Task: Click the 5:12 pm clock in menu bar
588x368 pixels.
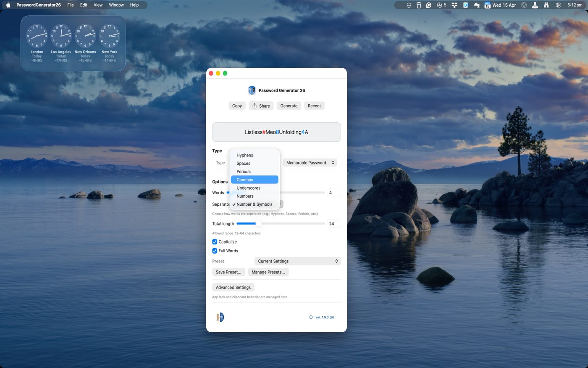Action: pyautogui.click(x=575, y=5)
